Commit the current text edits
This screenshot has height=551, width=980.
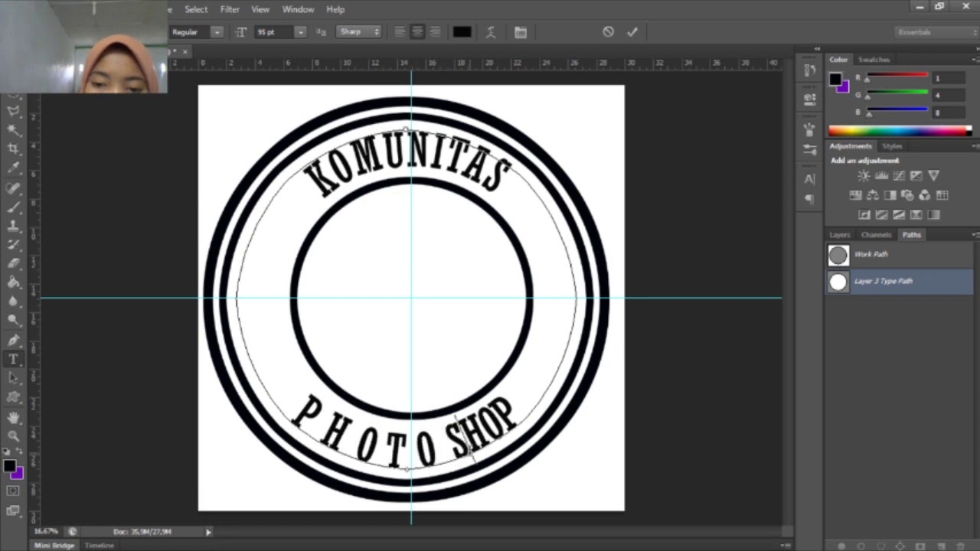[632, 32]
